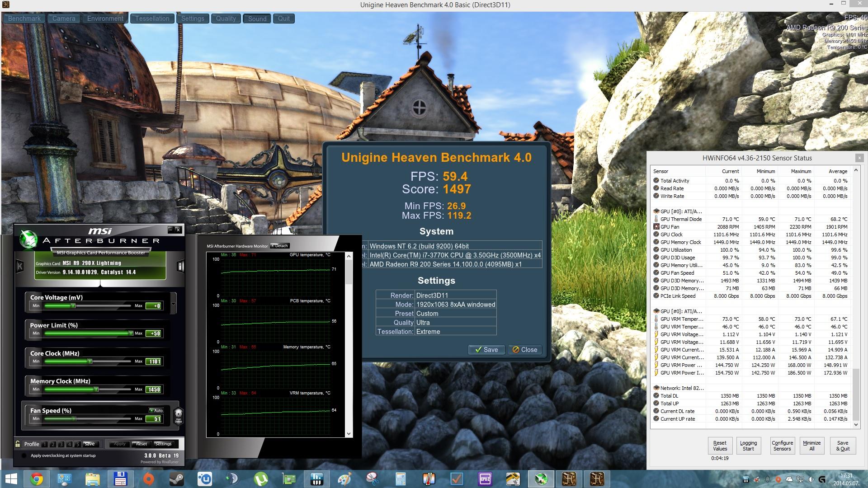
Task: Open the Settings menu in Heaven
Action: point(193,19)
